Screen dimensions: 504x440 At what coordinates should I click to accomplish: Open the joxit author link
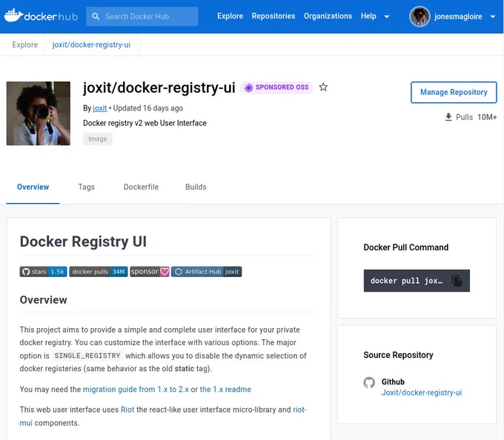click(x=99, y=108)
